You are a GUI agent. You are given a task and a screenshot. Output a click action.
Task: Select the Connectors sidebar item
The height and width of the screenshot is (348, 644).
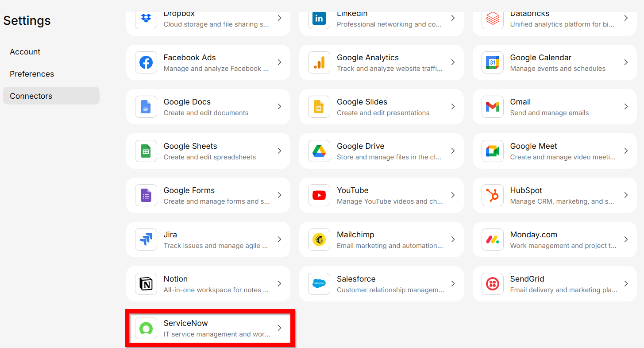pos(31,96)
